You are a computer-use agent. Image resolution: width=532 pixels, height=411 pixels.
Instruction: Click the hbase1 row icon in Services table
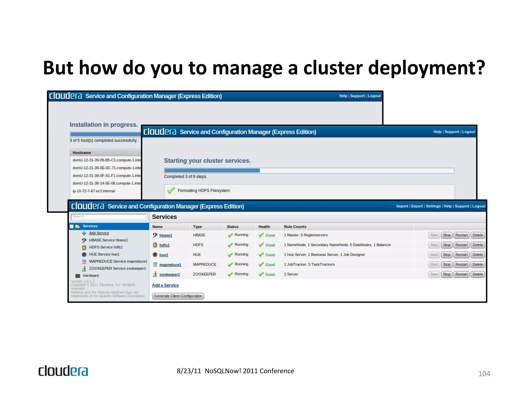(155, 235)
